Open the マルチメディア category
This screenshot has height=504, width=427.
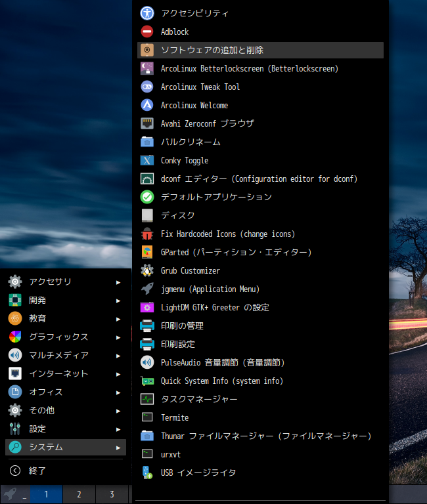[66, 355]
